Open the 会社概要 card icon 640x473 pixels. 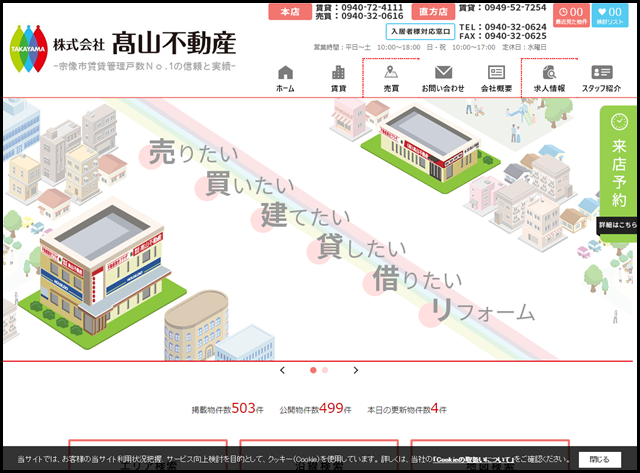tap(496, 72)
